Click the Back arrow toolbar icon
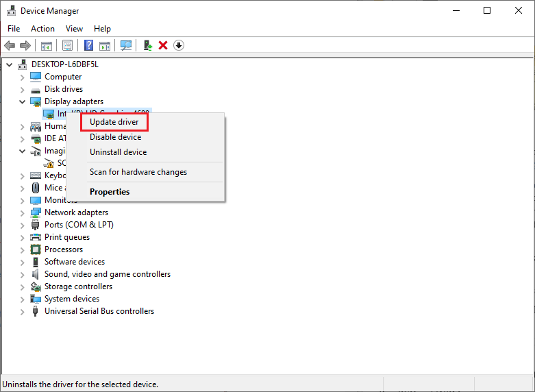Viewport: 535px width, 392px height. (x=10, y=45)
